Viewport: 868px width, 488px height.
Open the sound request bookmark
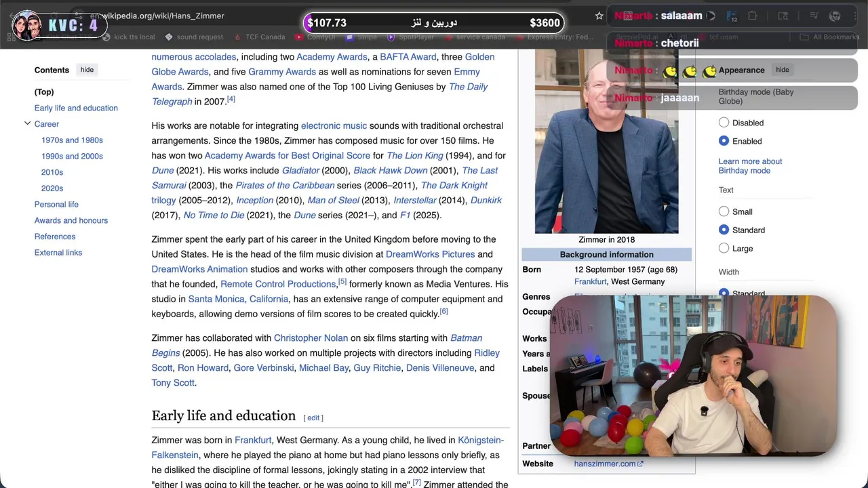195,37
